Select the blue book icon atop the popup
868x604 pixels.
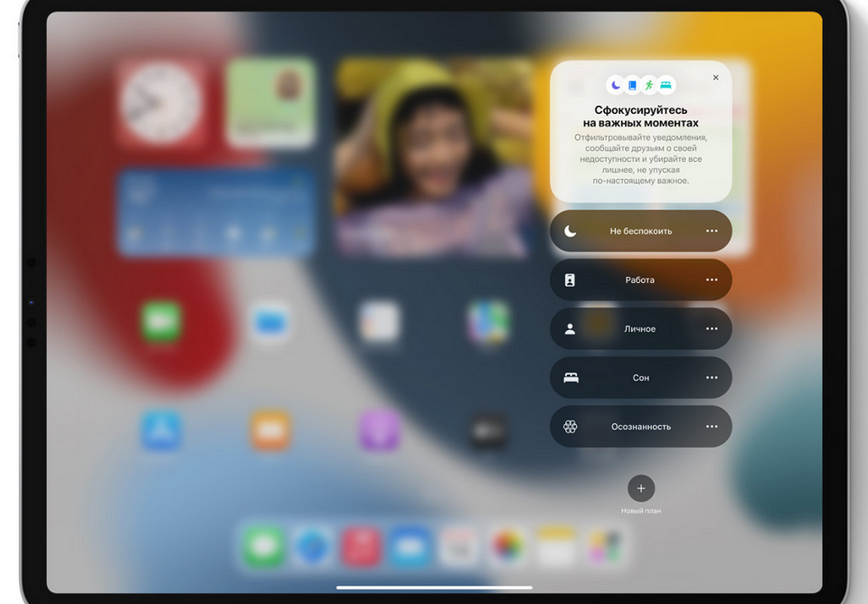[x=632, y=84]
